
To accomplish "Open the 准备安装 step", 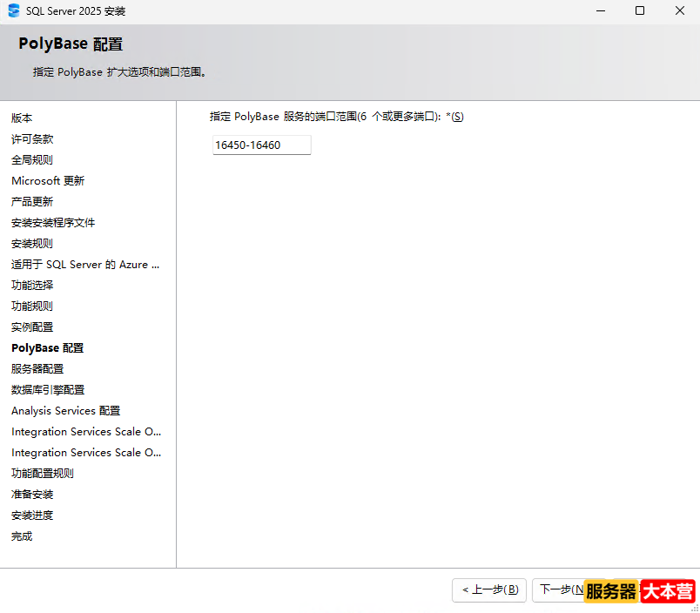I will tap(31, 494).
